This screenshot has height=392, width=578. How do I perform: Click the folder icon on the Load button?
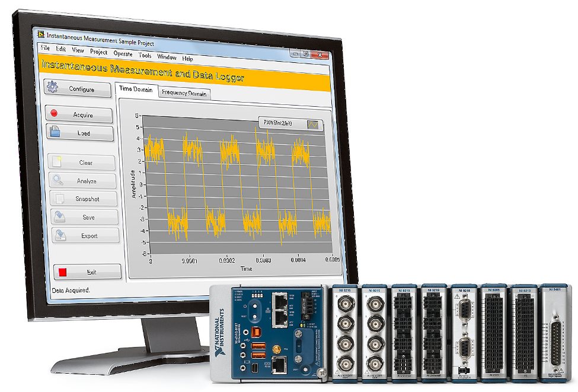(55, 133)
